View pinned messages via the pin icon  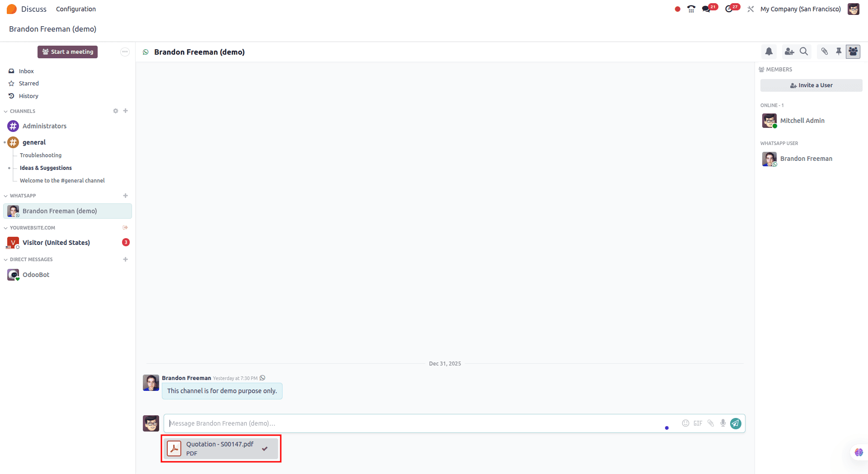coord(839,52)
